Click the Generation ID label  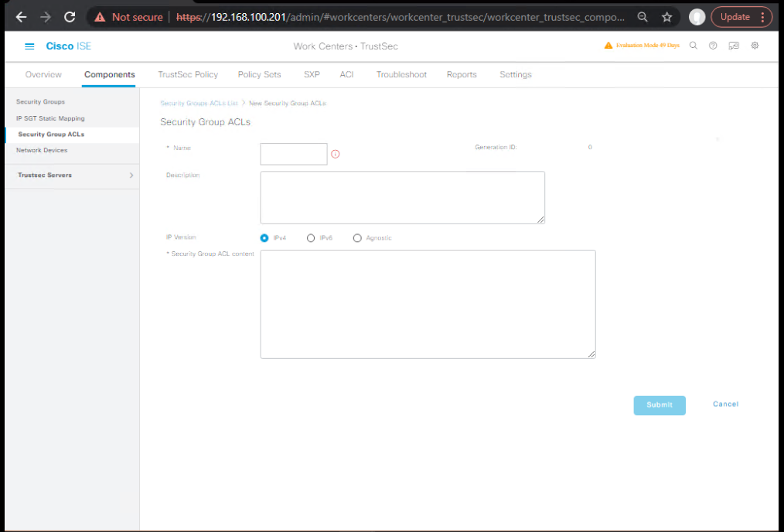click(496, 148)
